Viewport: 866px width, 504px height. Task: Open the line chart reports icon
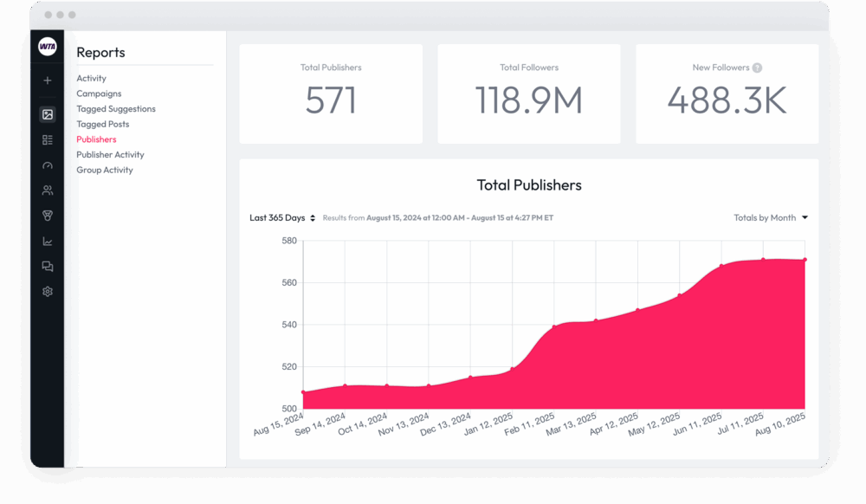[x=48, y=242]
